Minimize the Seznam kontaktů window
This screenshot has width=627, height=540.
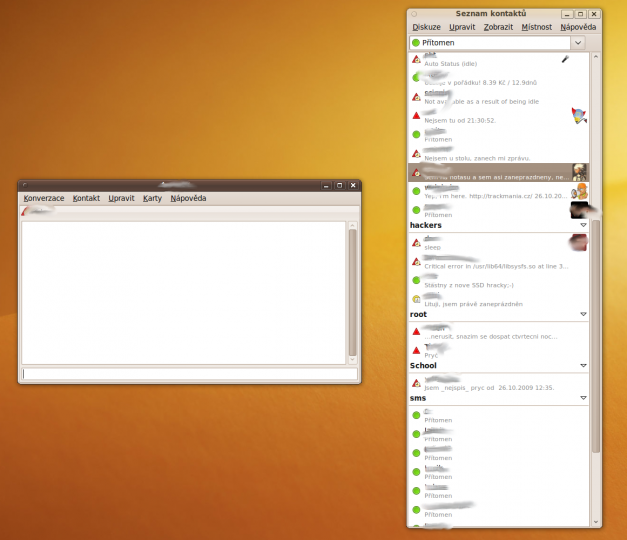(x=567, y=14)
